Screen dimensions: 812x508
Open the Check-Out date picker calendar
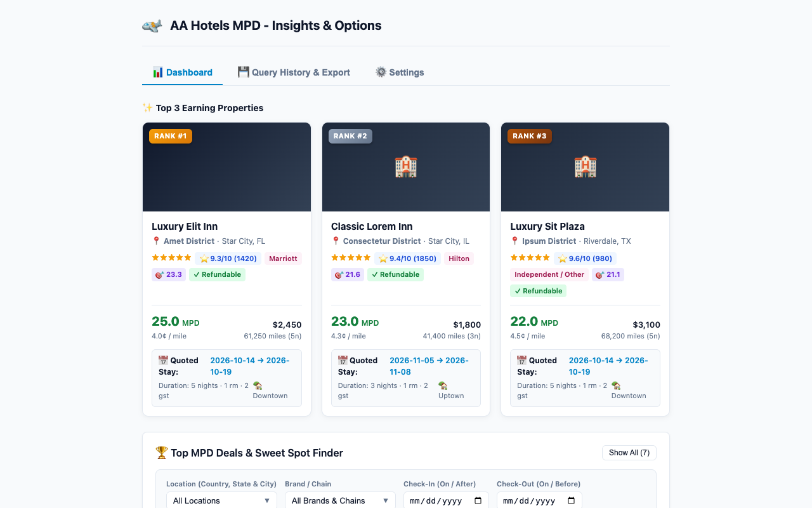click(x=571, y=500)
